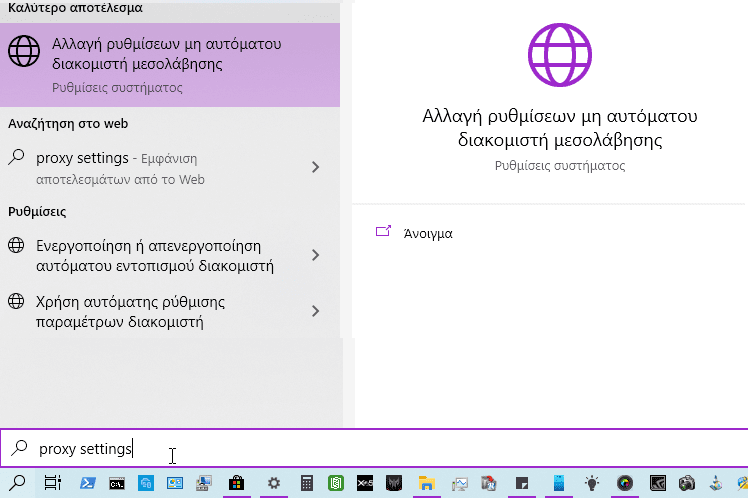Open the Predator app taskbar icon
Viewport: 748px width, 498px height.
[394, 483]
